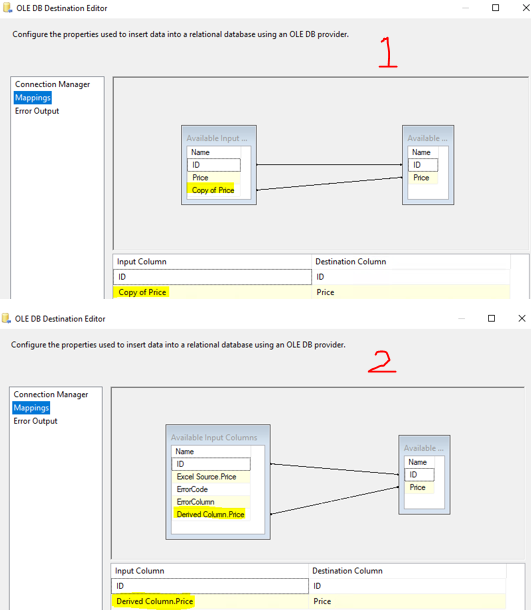This screenshot has height=610, width=531.
Task: Open ID input column cell in top grid
Action: pos(212,277)
